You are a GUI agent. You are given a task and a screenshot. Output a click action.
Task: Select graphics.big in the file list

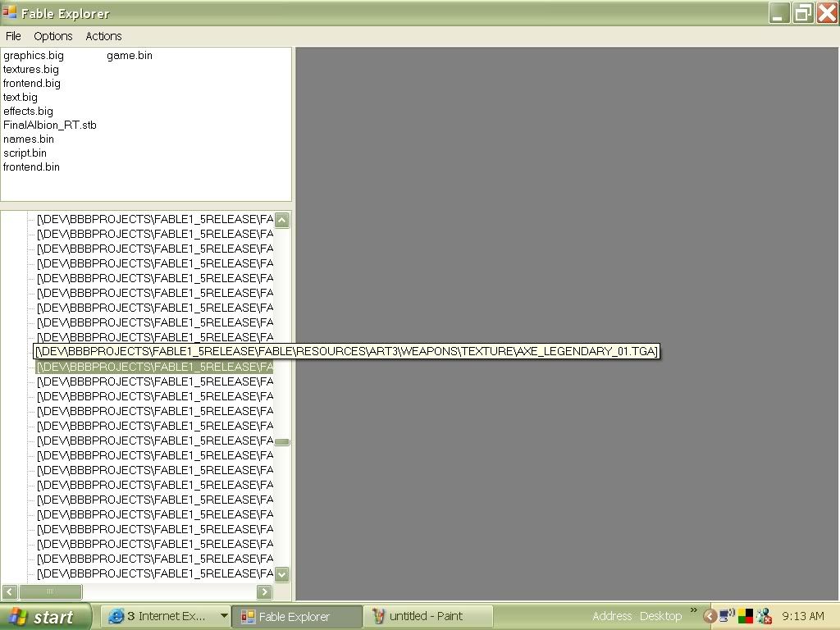tap(33, 55)
